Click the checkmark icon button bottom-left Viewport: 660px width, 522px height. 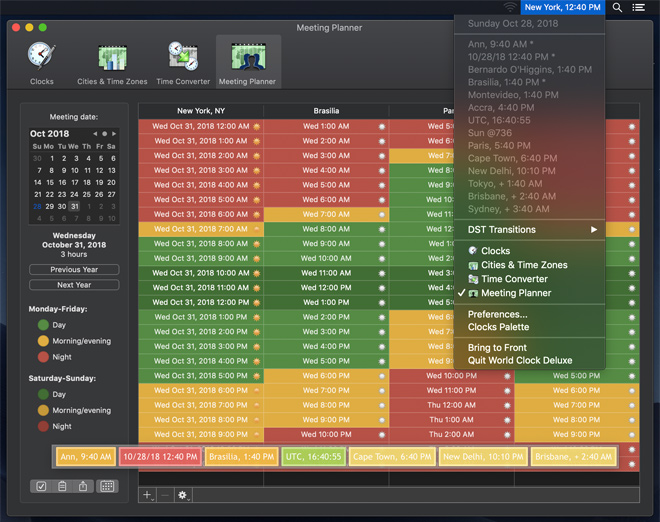pos(41,486)
